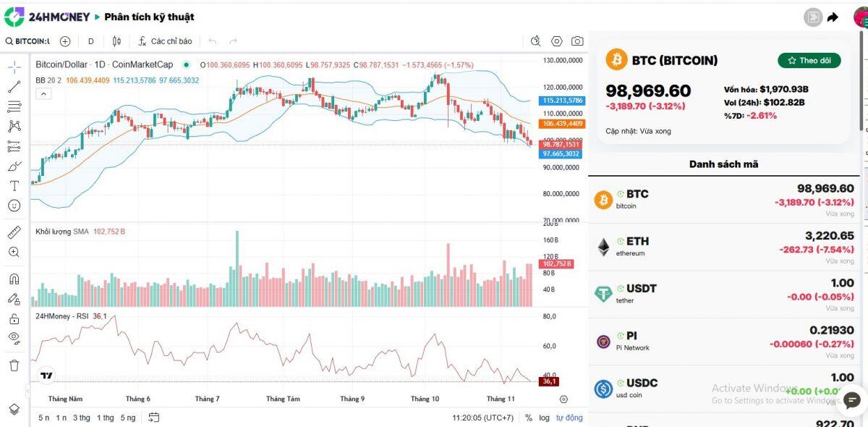Click the 98.787,1531 price label on axis
The image size is (868, 427).
tap(561, 145)
